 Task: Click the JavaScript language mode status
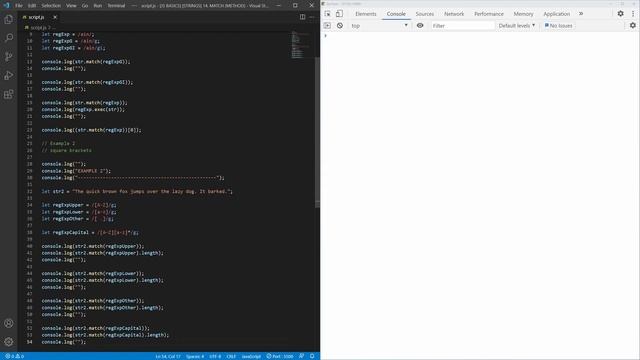tap(251, 356)
